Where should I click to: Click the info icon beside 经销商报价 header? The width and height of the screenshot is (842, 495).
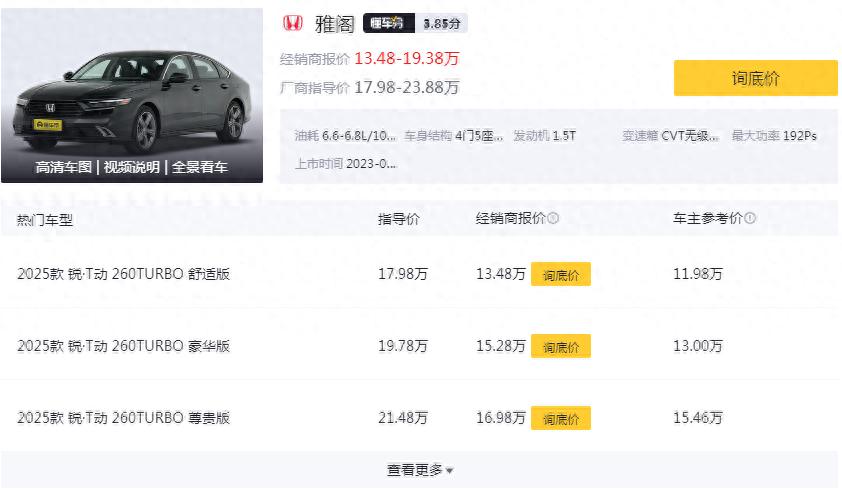[x=553, y=219]
